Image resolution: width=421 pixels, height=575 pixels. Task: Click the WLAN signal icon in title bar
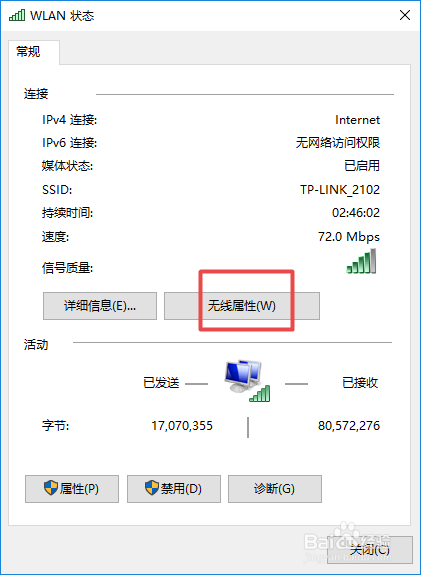[x=17, y=15]
